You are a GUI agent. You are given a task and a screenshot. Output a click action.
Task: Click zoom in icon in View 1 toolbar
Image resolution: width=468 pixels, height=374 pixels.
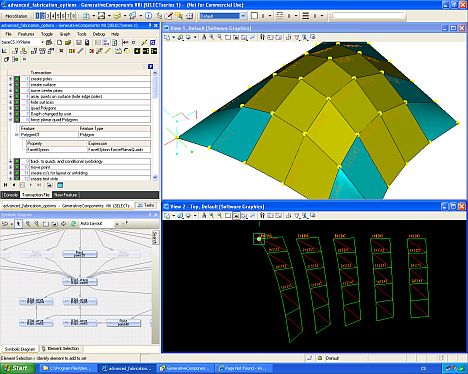point(212,37)
